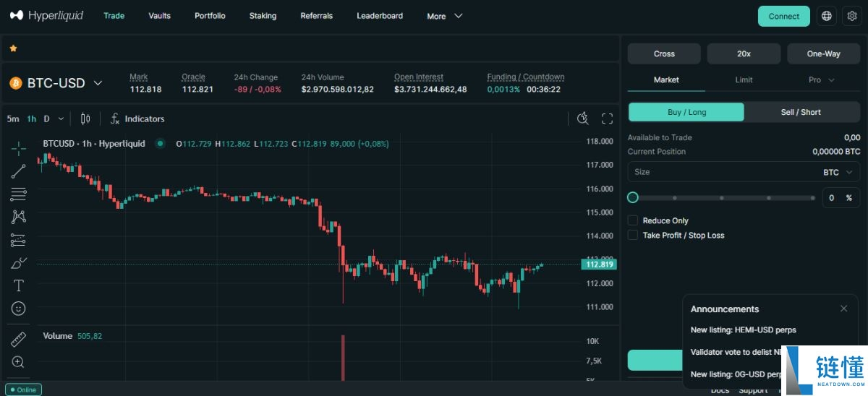The width and height of the screenshot is (868, 396).
Task: Open the Indicators fx icon
Action: pos(115,119)
